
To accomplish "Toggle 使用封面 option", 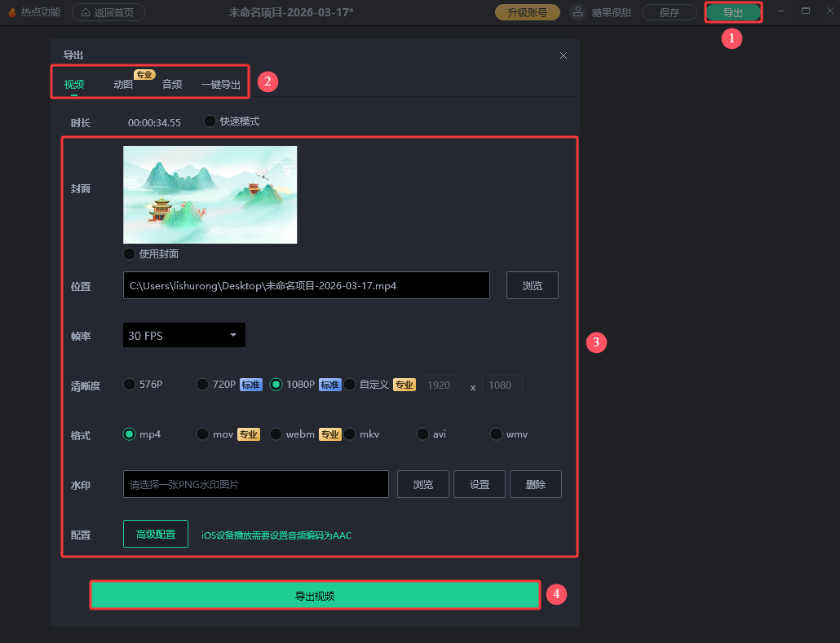I will click(x=130, y=253).
